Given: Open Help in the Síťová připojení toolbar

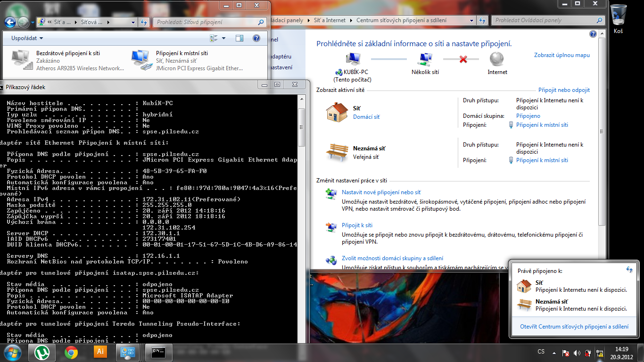Looking at the screenshot, I should 256,38.
